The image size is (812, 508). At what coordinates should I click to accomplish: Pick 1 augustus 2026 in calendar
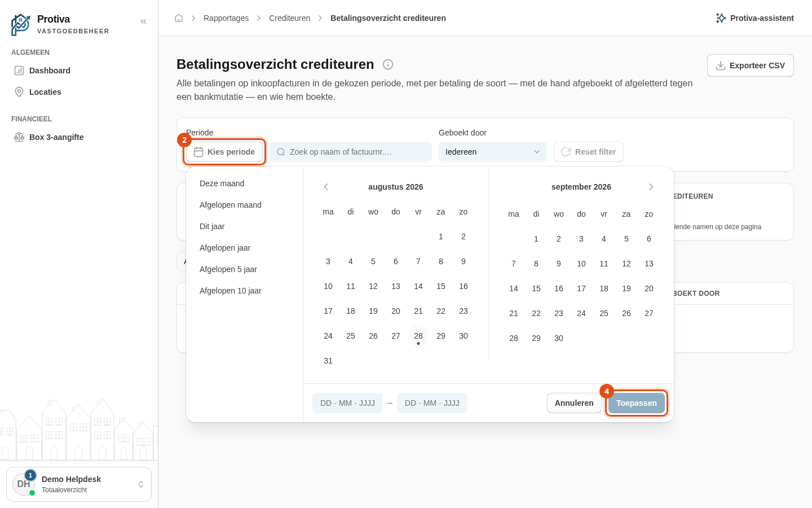(x=441, y=237)
